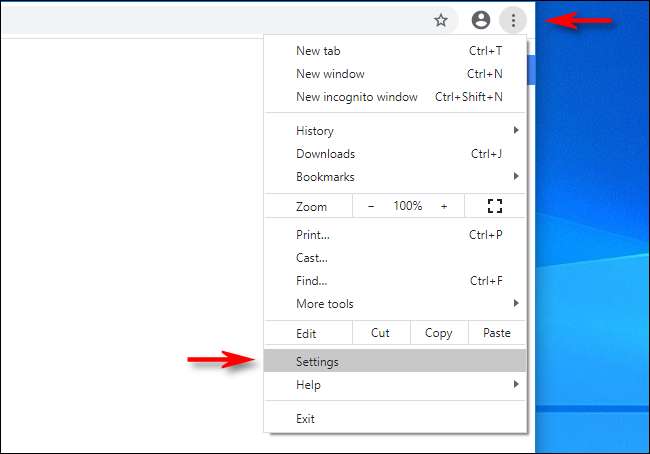Expand the Bookmarks submenu
The image size is (650, 454).
[x=395, y=177]
